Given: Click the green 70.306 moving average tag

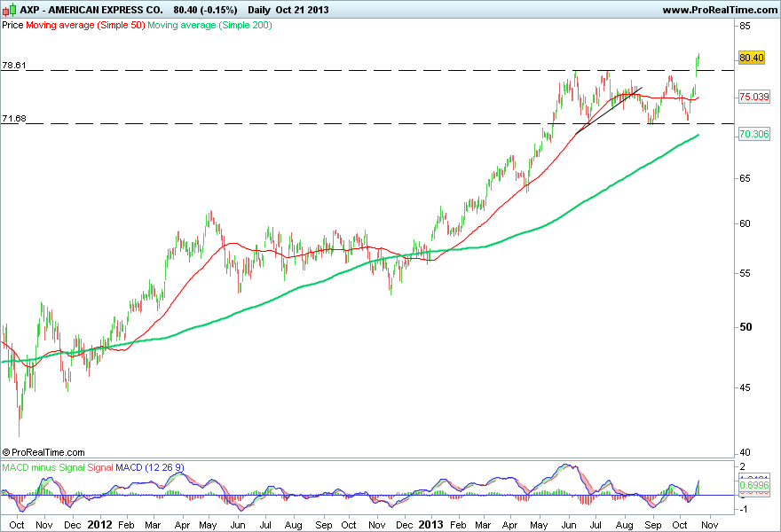Looking at the screenshot, I should [754, 134].
